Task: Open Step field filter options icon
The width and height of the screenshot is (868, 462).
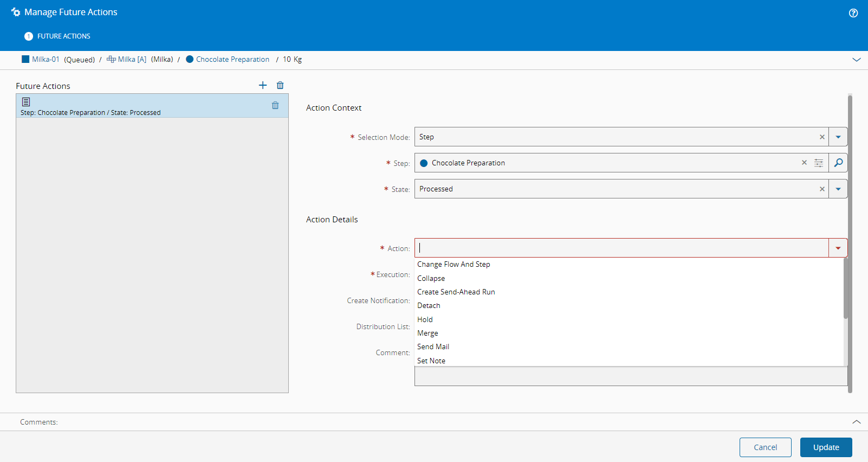Action: [819, 163]
